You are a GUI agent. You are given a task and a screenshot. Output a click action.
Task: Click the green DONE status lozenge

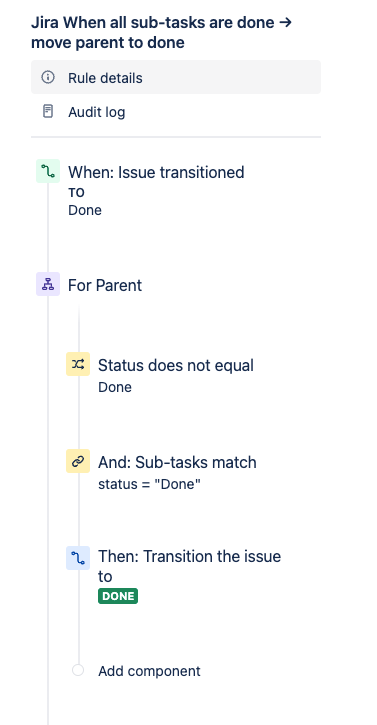click(118, 596)
